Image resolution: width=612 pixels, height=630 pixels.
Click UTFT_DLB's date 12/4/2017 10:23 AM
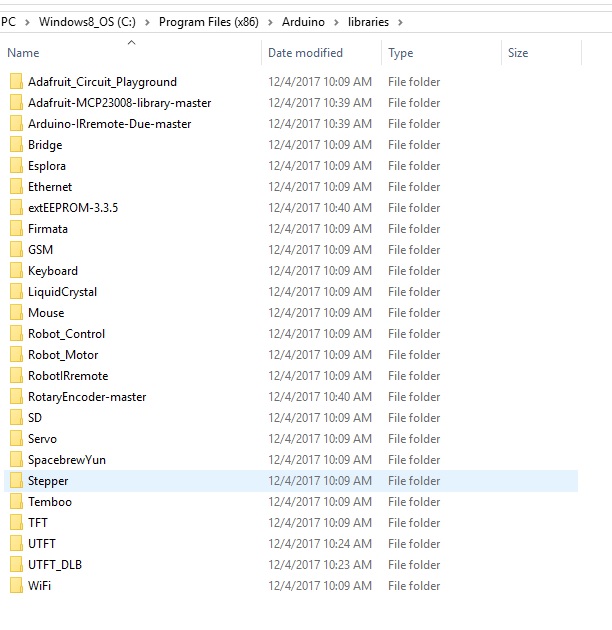[320, 565]
